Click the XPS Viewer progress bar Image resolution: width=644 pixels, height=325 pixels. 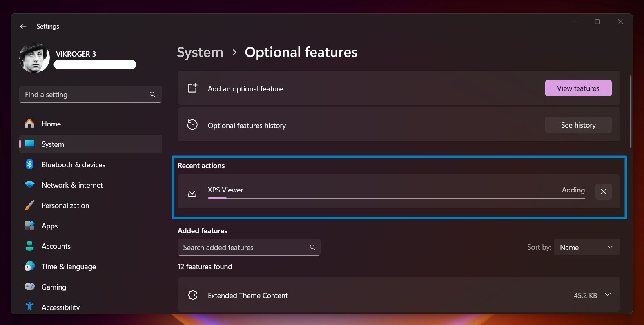pos(396,198)
